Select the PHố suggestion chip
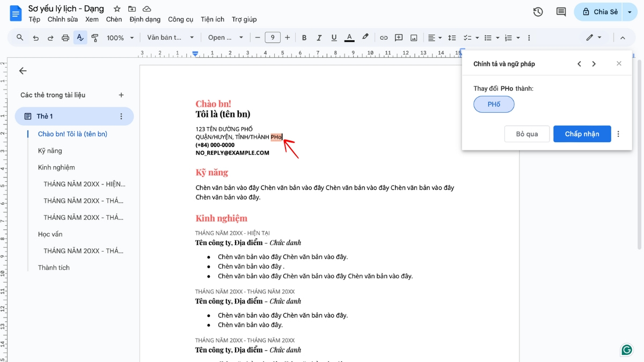644x362 pixels. [x=494, y=105]
